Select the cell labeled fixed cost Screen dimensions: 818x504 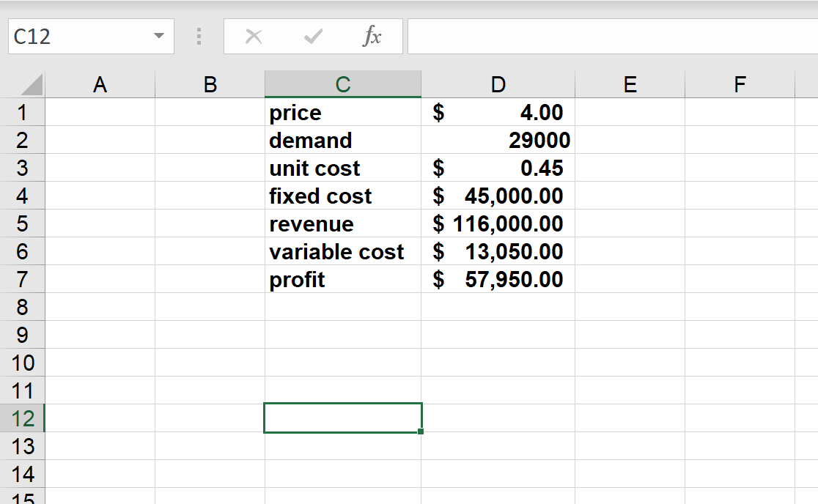pos(342,196)
